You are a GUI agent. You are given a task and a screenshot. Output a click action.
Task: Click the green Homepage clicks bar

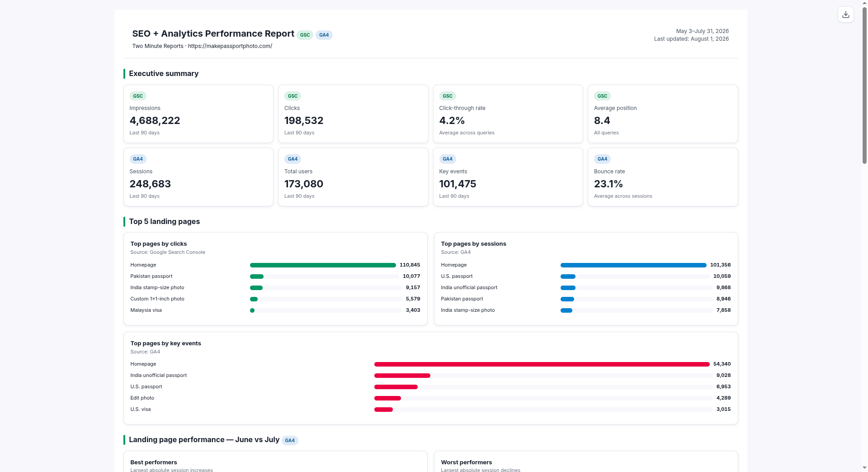(323, 265)
